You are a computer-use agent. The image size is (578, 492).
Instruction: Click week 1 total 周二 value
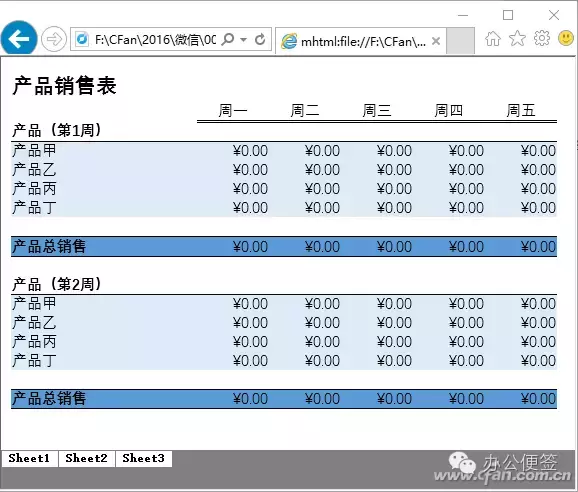pos(323,247)
